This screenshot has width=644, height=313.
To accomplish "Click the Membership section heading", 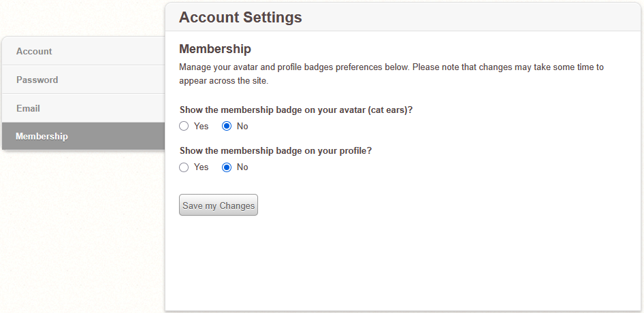I will 215,49.
